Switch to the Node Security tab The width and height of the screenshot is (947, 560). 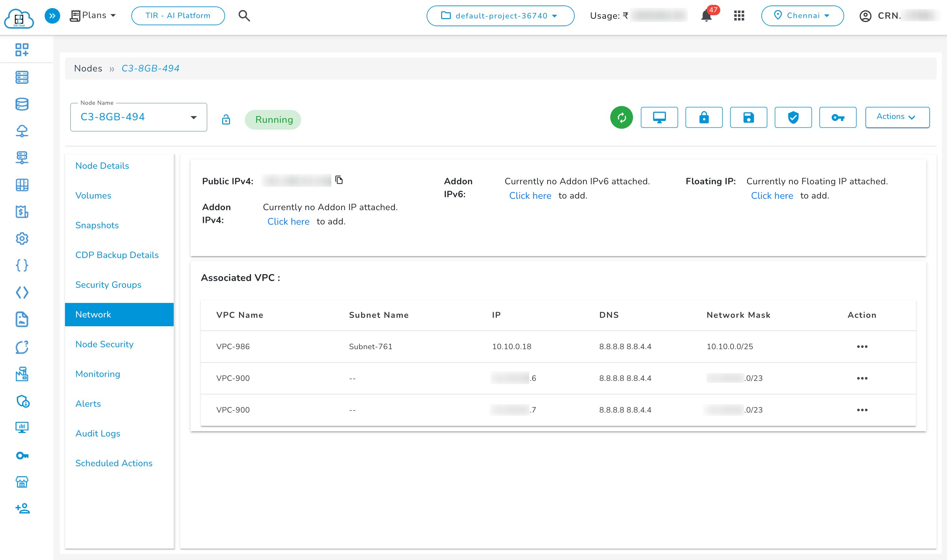tap(104, 344)
